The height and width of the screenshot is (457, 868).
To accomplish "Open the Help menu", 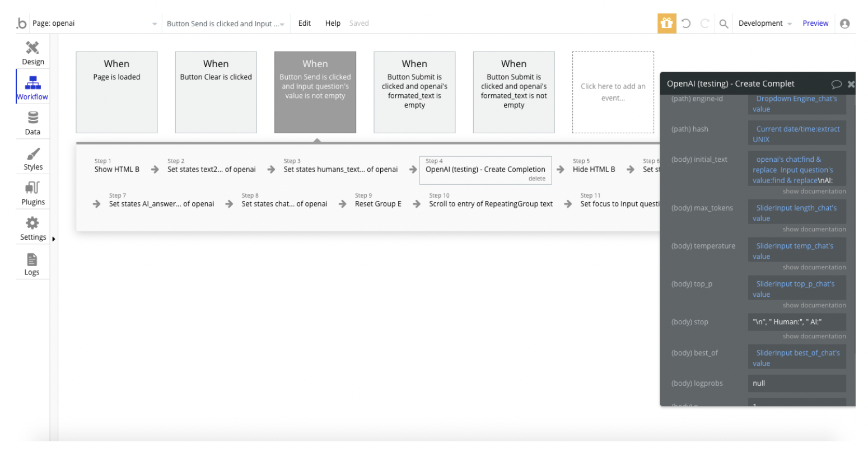I will 333,23.
